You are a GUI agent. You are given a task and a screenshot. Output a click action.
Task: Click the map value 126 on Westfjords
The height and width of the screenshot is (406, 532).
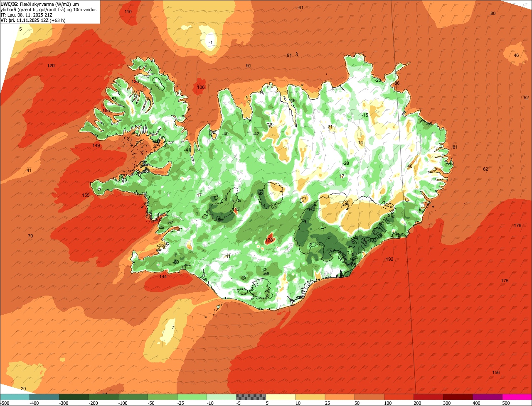(x=135, y=81)
